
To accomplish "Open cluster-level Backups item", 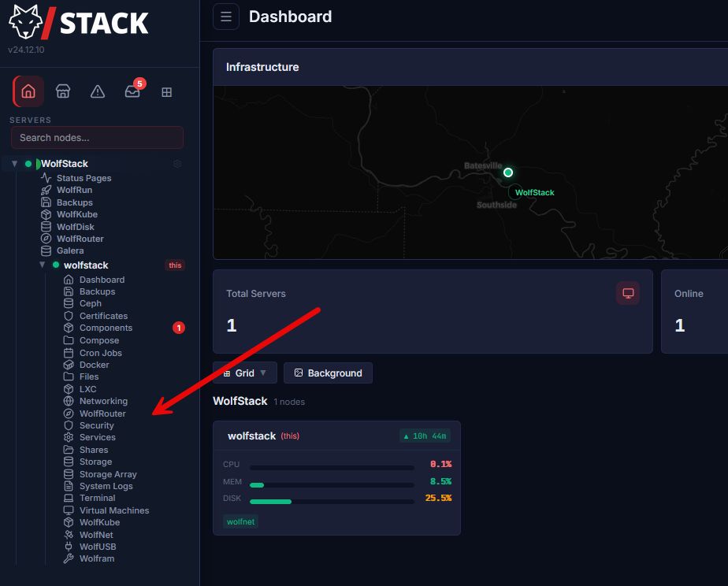I will click(74, 202).
